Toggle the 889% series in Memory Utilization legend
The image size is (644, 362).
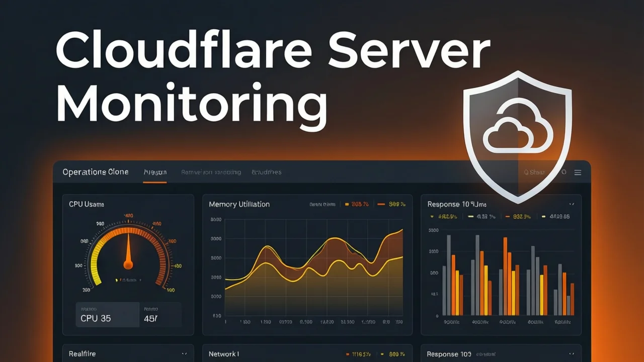coord(392,205)
